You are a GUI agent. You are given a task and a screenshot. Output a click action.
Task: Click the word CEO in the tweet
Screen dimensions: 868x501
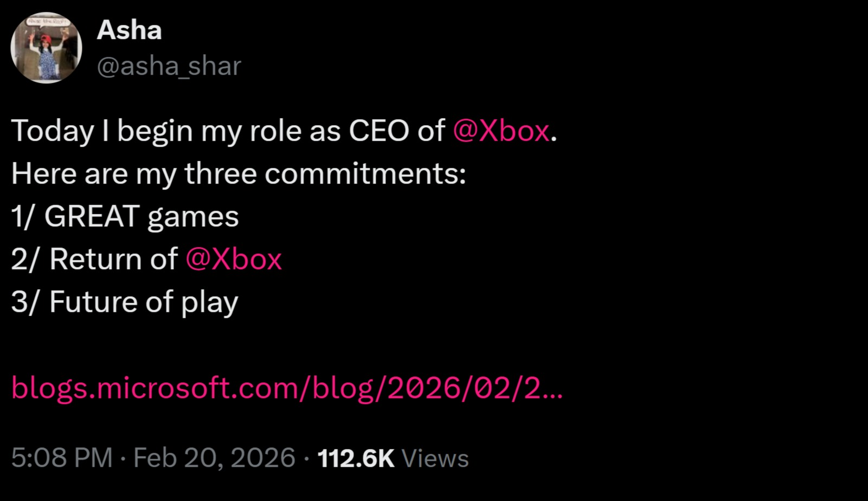(x=378, y=131)
